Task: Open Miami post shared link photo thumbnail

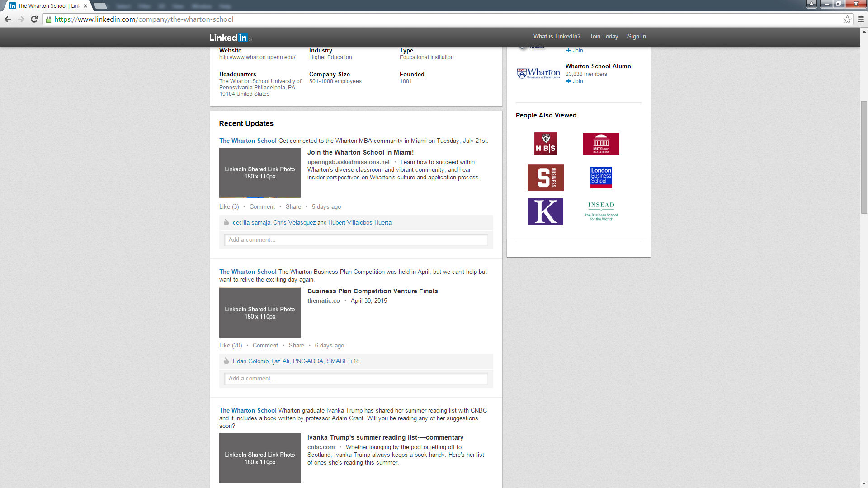Action: (x=260, y=173)
